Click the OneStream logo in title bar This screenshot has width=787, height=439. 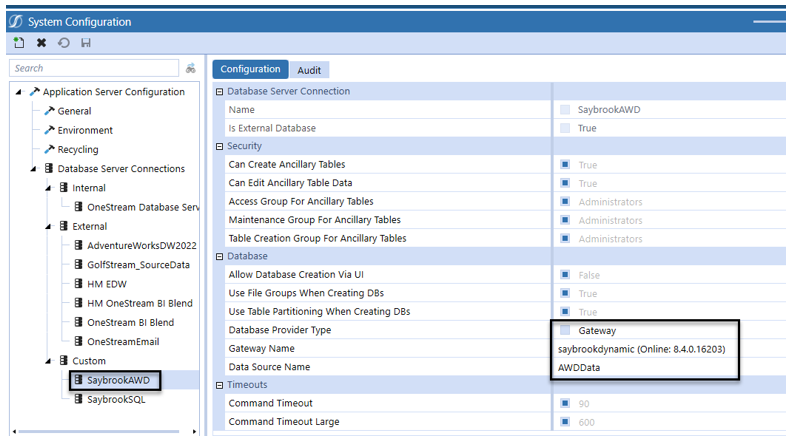[16, 21]
